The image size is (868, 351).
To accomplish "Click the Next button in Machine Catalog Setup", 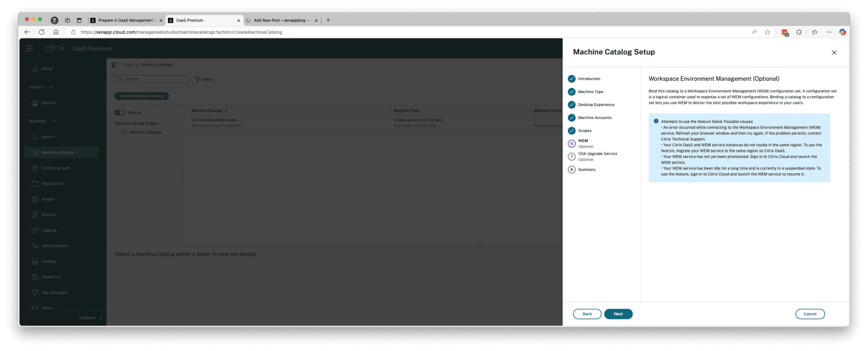I will [x=618, y=314].
